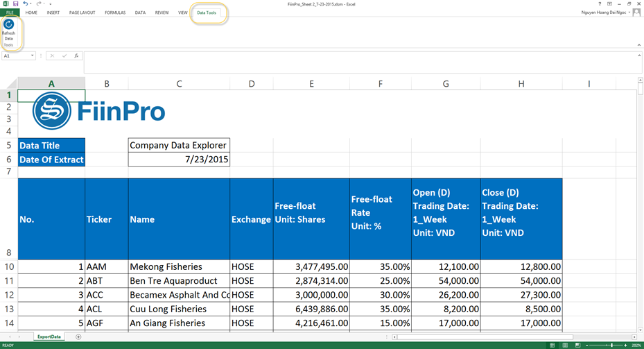Switch to the REVIEW tab
644x349 pixels.
[x=162, y=12]
